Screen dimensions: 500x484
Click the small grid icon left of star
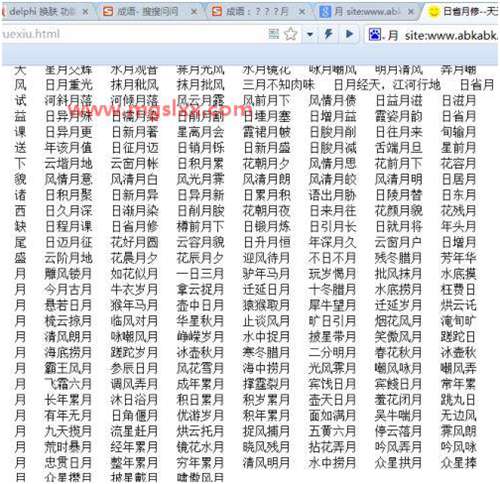pyautogui.click(x=274, y=33)
